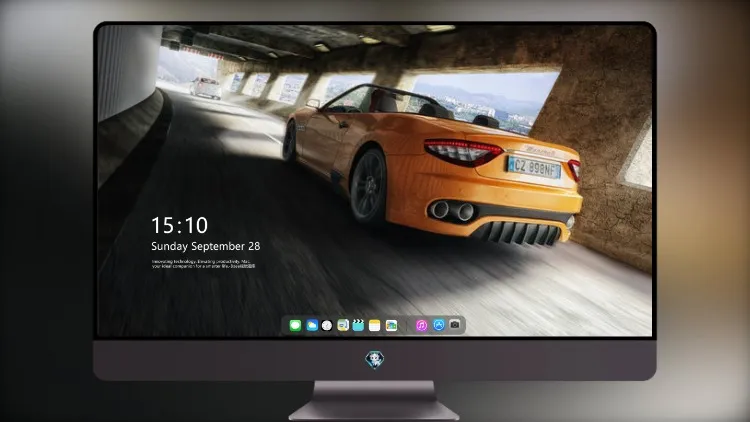Viewport: 750px width, 422px height.
Task: Open the Weather app in the dock
Action: coord(312,325)
